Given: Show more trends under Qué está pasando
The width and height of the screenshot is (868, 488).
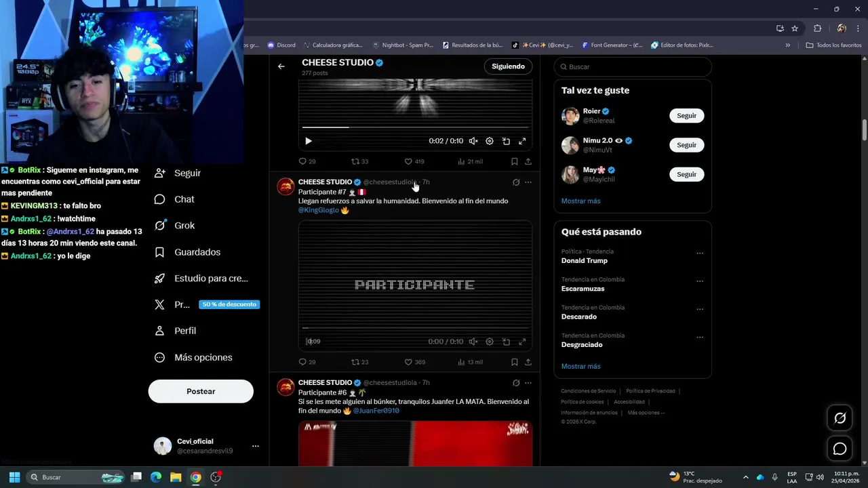Looking at the screenshot, I should coord(580,366).
